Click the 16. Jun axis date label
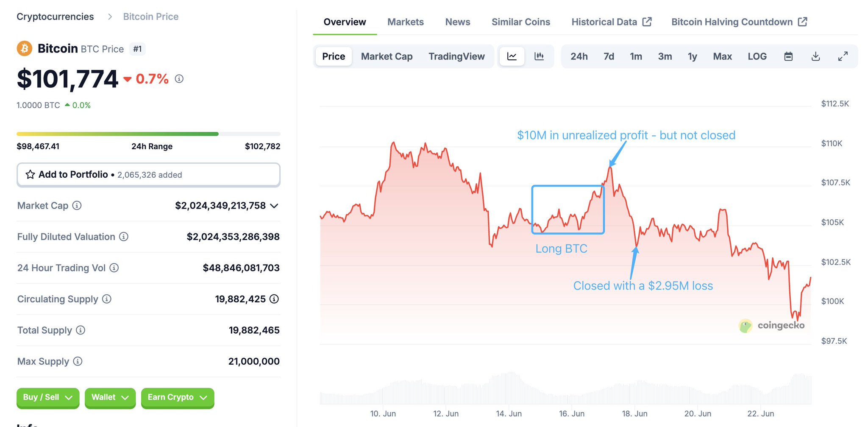Viewport: 868px width, 427px height. pyautogui.click(x=572, y=413)
